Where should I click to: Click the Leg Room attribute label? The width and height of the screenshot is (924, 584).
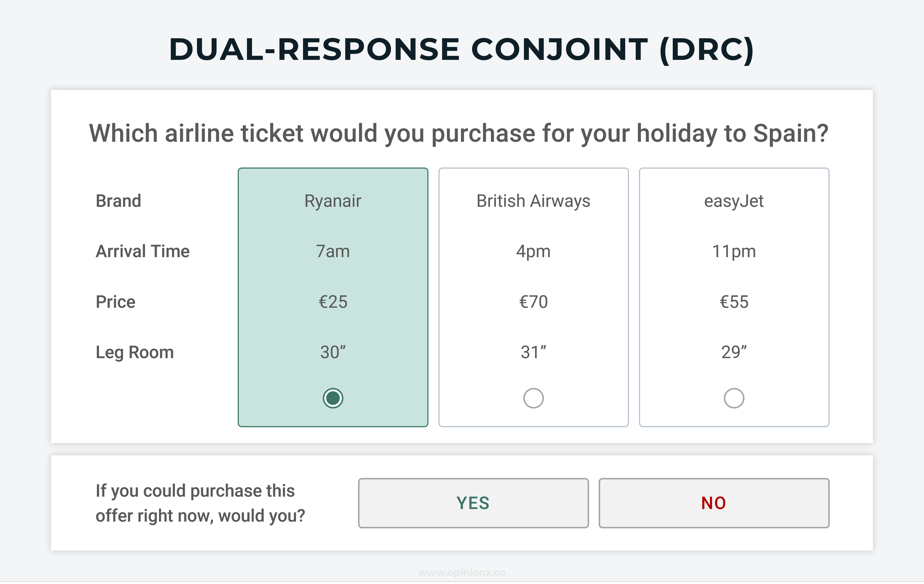135,352
